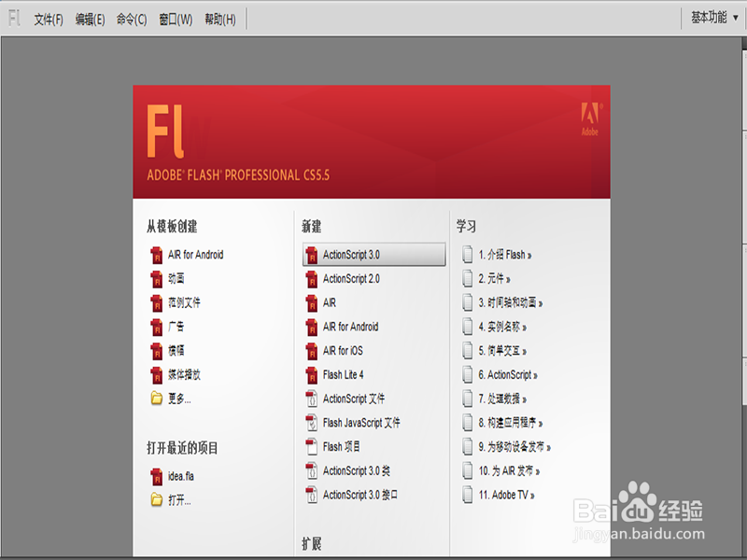Image resolution: width=747 pixels, height=560 pixels.
Task: Create new ActionScript 3.0 document
Action: (x=374, y=254)
